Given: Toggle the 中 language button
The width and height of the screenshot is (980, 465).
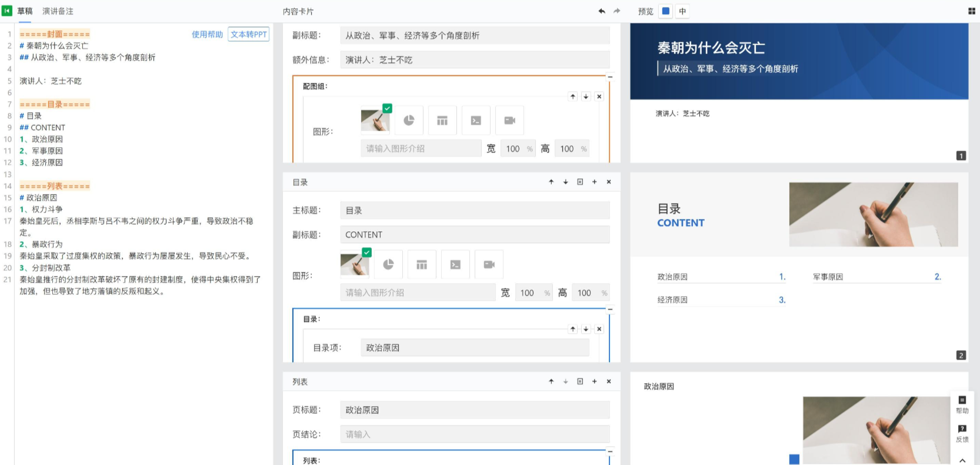Looking at the screenshot, I should [682, 11].
